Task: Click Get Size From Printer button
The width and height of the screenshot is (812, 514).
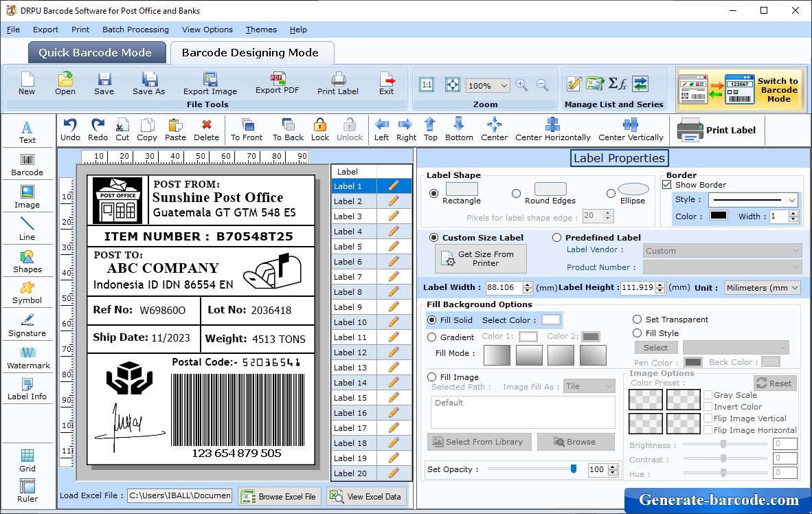Action: pyautogui.click(x=481, y=258)
